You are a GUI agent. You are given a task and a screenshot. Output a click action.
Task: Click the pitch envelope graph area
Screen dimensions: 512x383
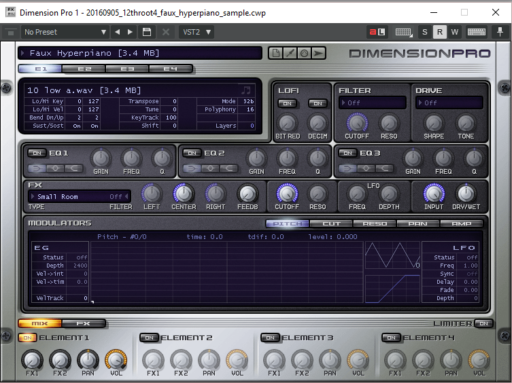tap(227, 272)
